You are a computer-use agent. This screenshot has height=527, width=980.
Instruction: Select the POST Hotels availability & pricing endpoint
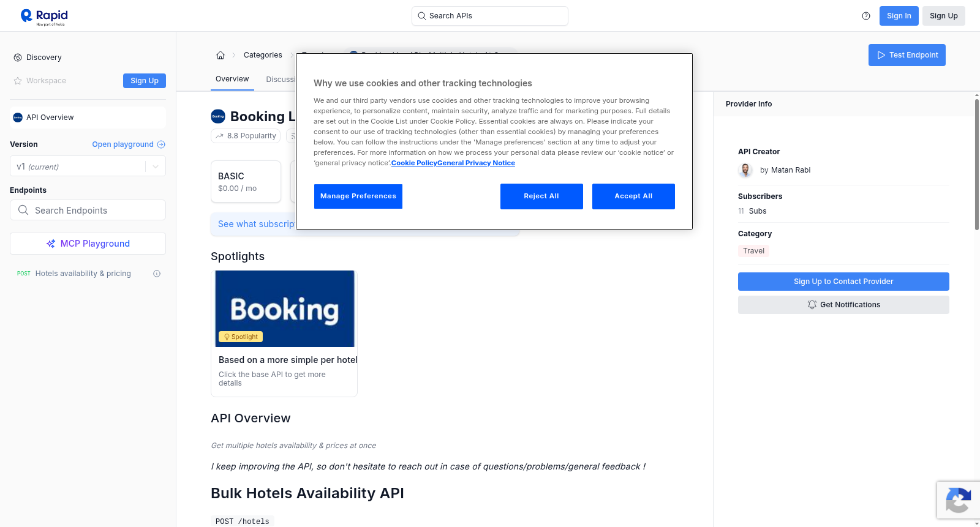click(83, 274)
